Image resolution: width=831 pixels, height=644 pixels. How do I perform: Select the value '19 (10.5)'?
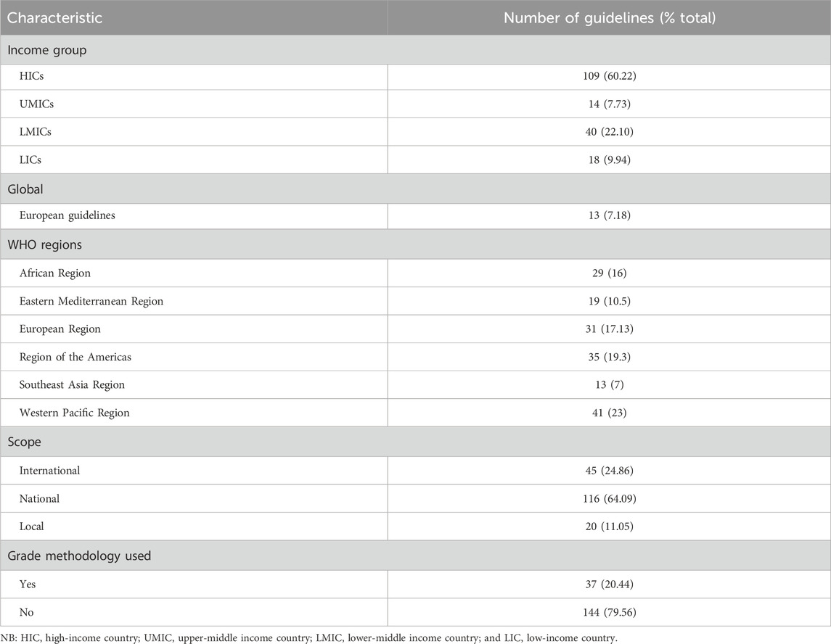[x=610, y=302]
